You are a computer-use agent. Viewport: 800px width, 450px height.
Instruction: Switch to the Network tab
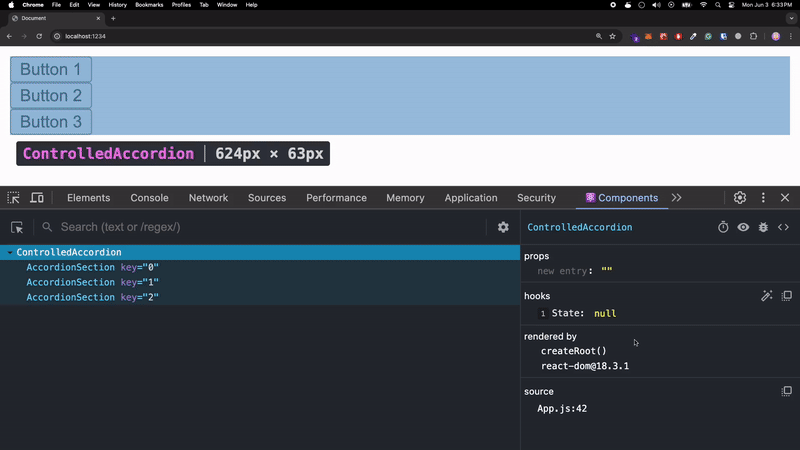click(208, 198)
